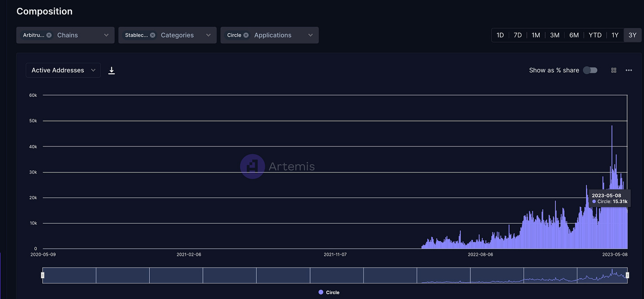Download chart data with the download icon
Screen dimensions: 644x299
pos(111,70)
